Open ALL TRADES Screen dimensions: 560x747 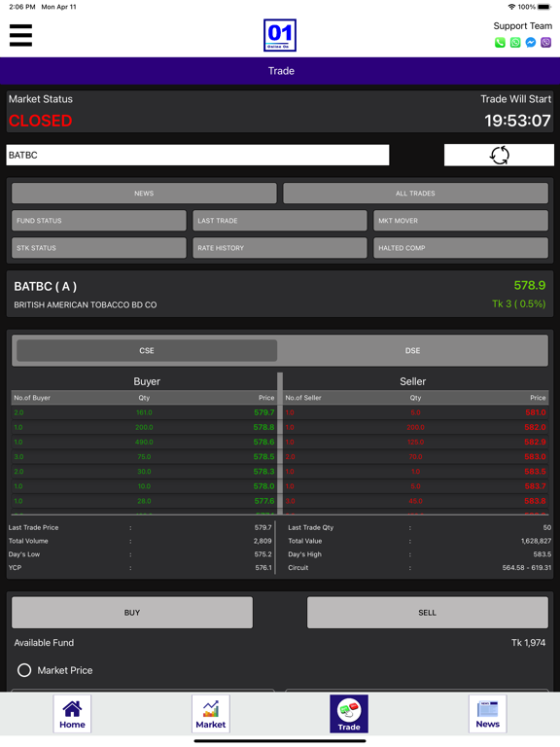point(415,194)
